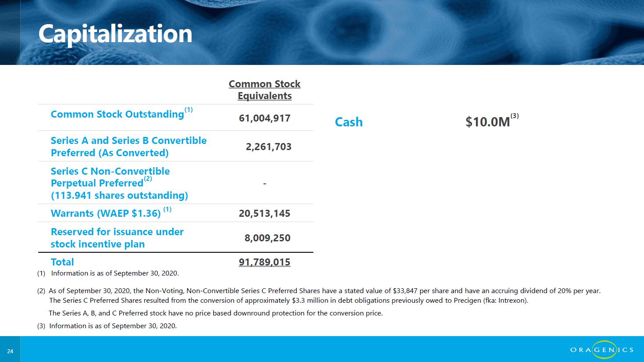644x362 pixels.
Task: Click Reserved for issuance under stock incentive plan
Action: (117, 238)
